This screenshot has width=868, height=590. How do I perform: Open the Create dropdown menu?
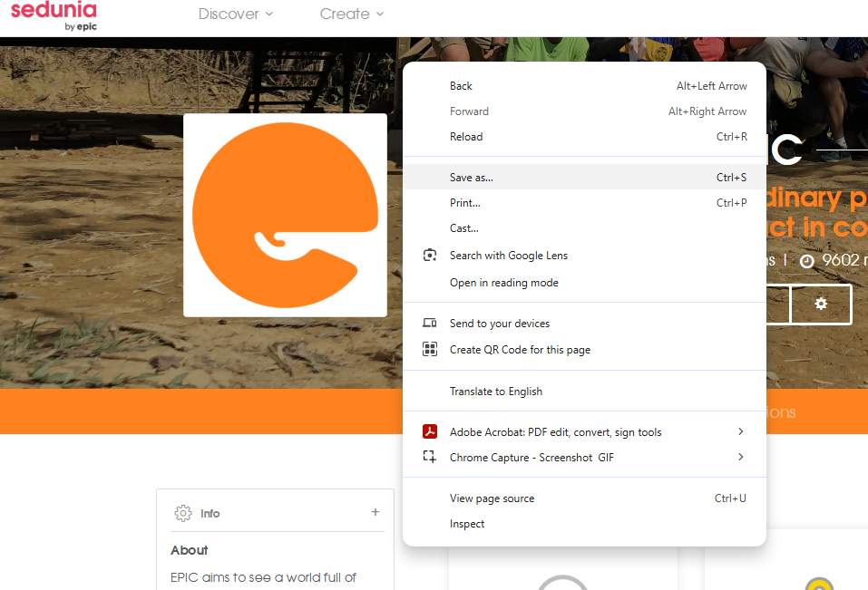[x=352, y=15]
